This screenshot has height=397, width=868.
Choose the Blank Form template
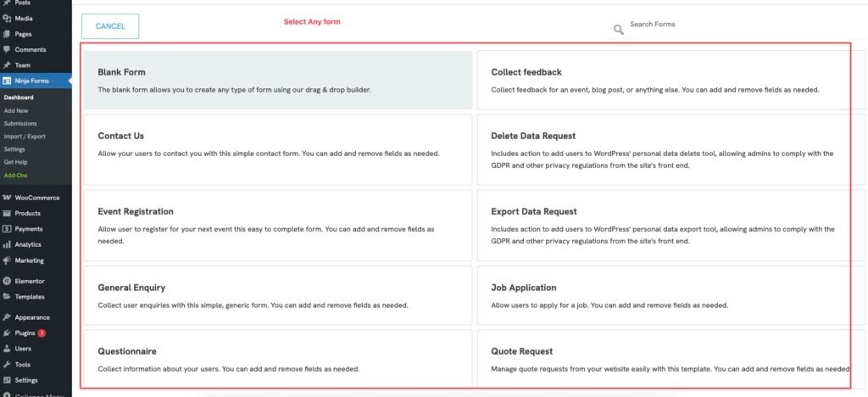[x=278, y=80]
